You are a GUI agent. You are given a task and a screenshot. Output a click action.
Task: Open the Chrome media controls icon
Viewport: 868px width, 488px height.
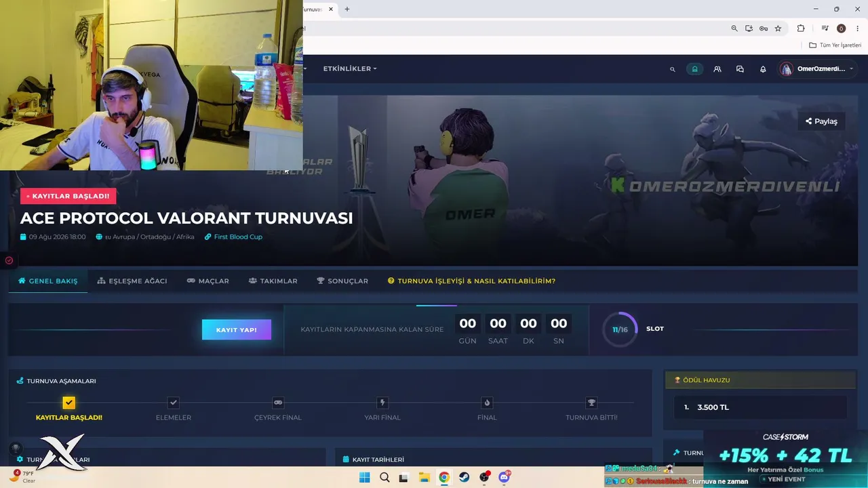click(825, 28)
